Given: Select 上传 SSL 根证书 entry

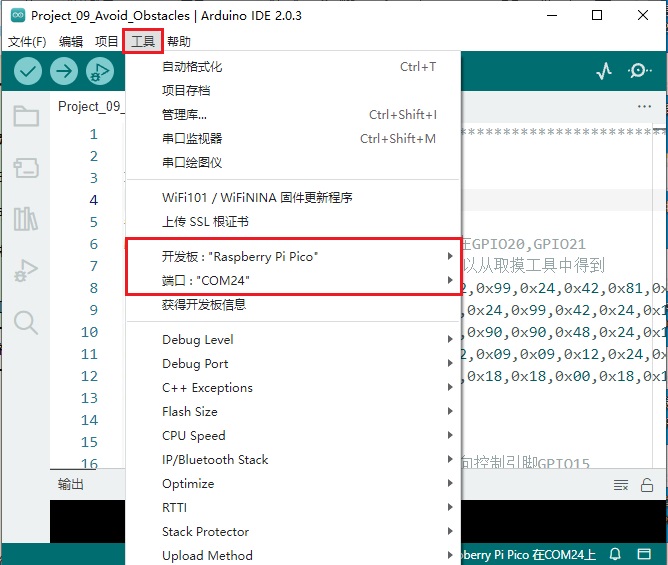Looking at the screenshot, I should tap(294, 222).
